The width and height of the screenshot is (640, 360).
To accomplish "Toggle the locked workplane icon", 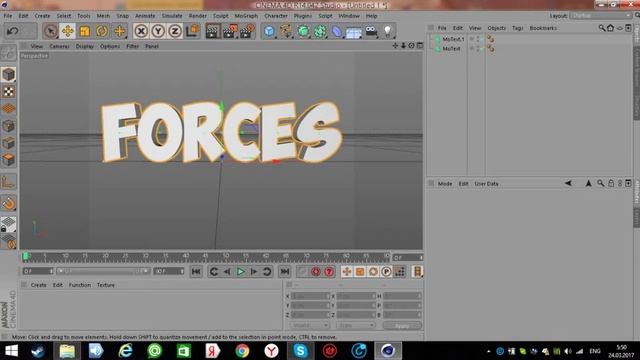I will [x=8, y=224].
